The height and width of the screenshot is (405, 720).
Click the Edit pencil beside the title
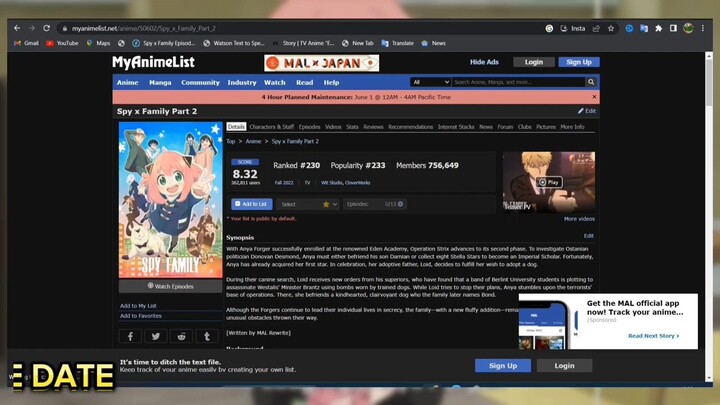point(587,111)
